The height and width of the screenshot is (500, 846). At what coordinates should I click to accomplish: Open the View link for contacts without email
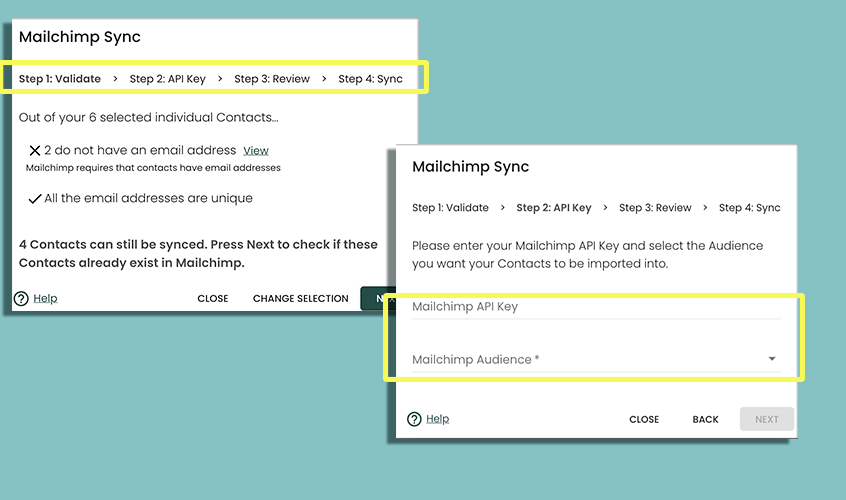pos(256,150)
